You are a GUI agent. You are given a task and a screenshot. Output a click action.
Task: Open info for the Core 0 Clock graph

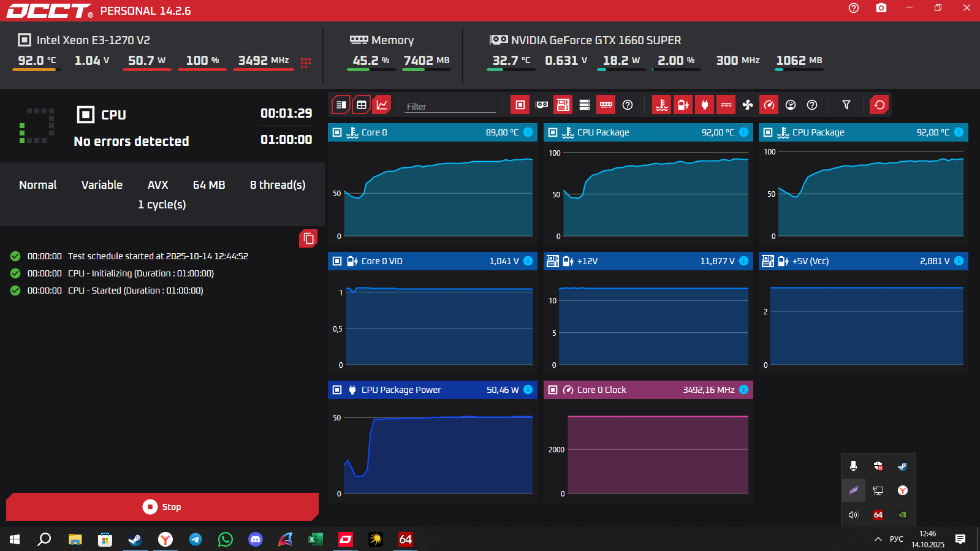click(x=743, y=390)
